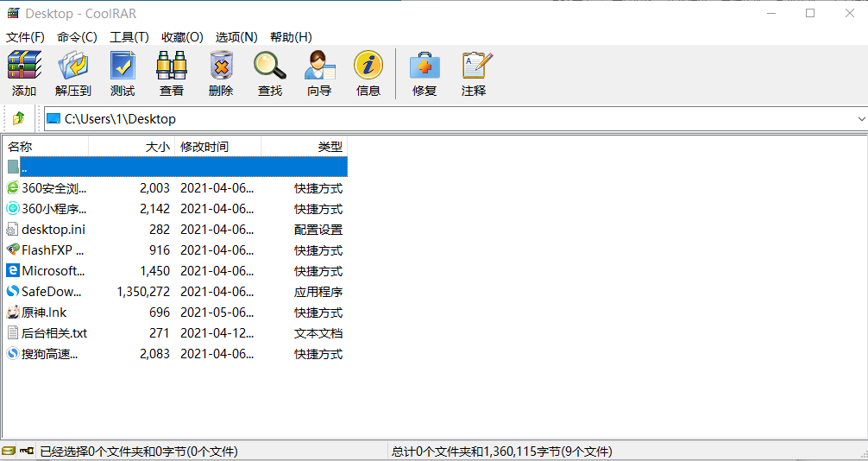Launch the 向导 (Wizard) icon
The width and height of the screenshot is (868, 461).
(x=319, y=66)
